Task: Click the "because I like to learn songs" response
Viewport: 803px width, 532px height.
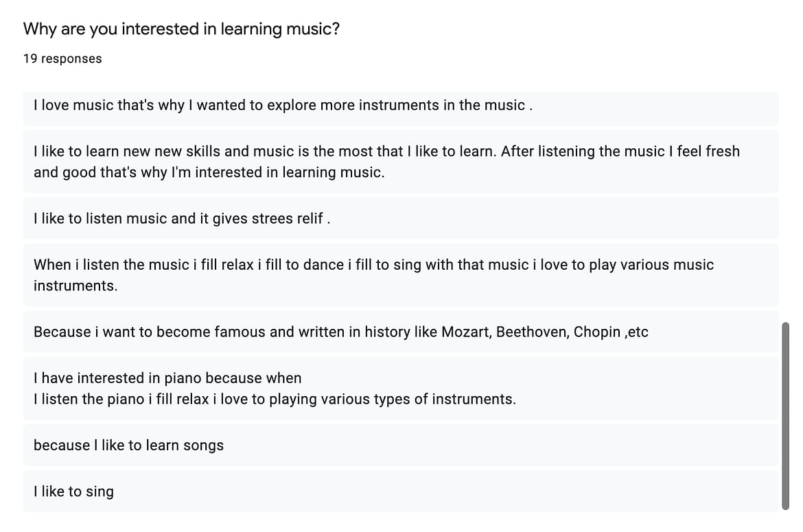Action: click(x=401, y=446)
